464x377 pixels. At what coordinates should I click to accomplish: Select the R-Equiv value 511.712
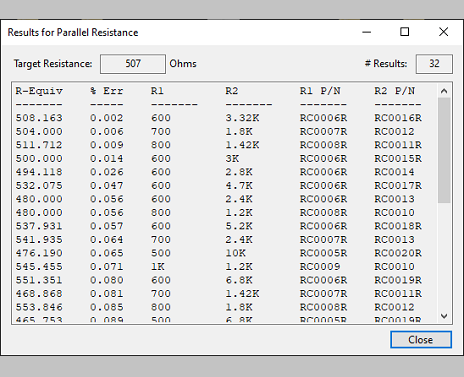coord(39,145)
